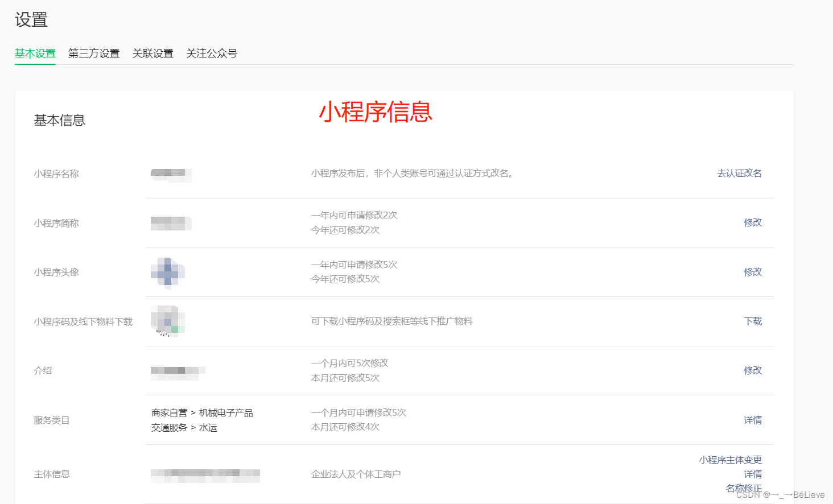Click the blurred mini program name value
833x504 pixels.
point(171,175)
